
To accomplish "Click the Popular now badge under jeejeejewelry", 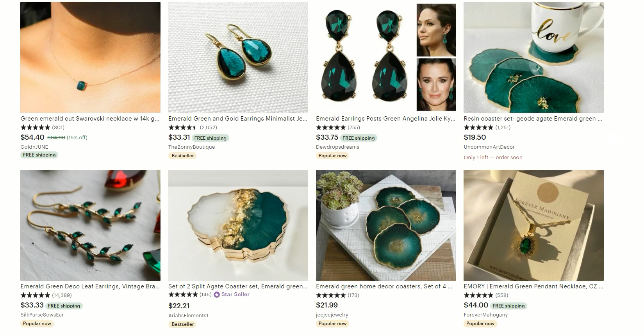I will coord(332,324).
